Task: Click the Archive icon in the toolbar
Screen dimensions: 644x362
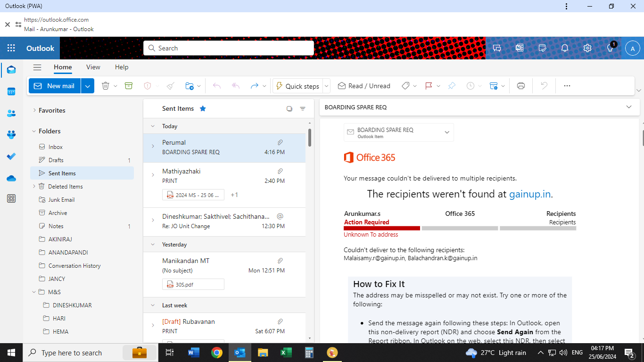Action: point(129,86)
